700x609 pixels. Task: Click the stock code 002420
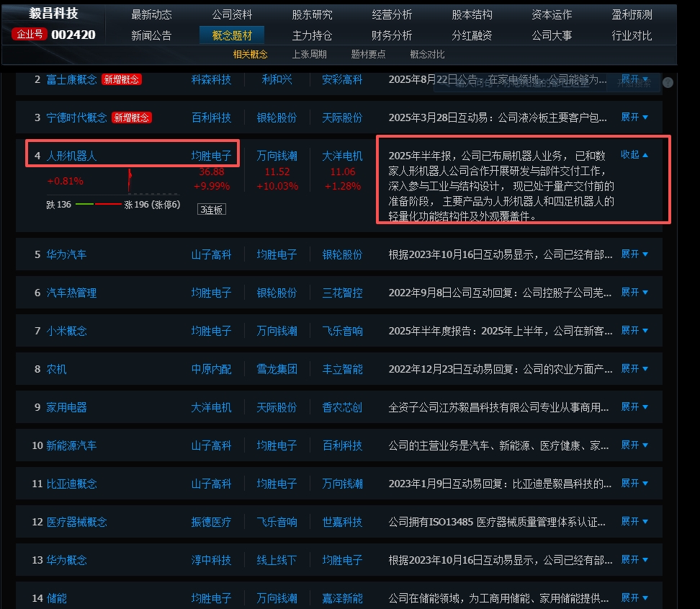coord(73,35)
